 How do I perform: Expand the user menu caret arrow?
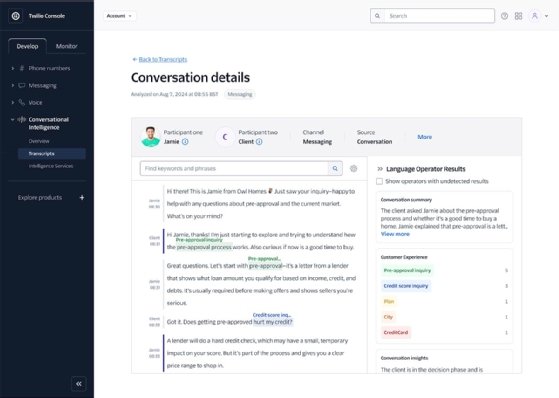pyautogui.click(x=547, y=16)
